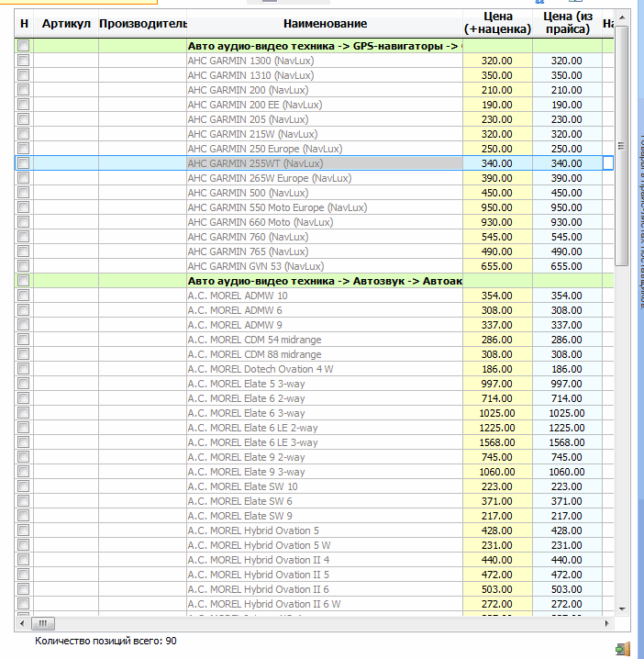Click price-list value 997.00 of Elate 5 3-way
644x659 pixels.
[567, 384]
